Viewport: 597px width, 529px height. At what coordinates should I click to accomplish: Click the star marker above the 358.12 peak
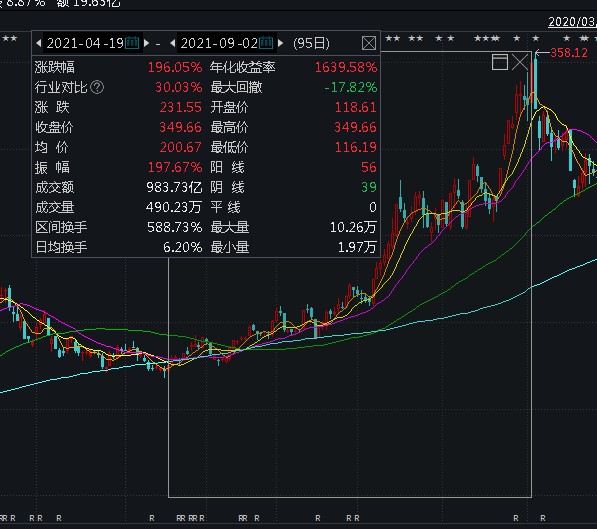tap(536, 38)
